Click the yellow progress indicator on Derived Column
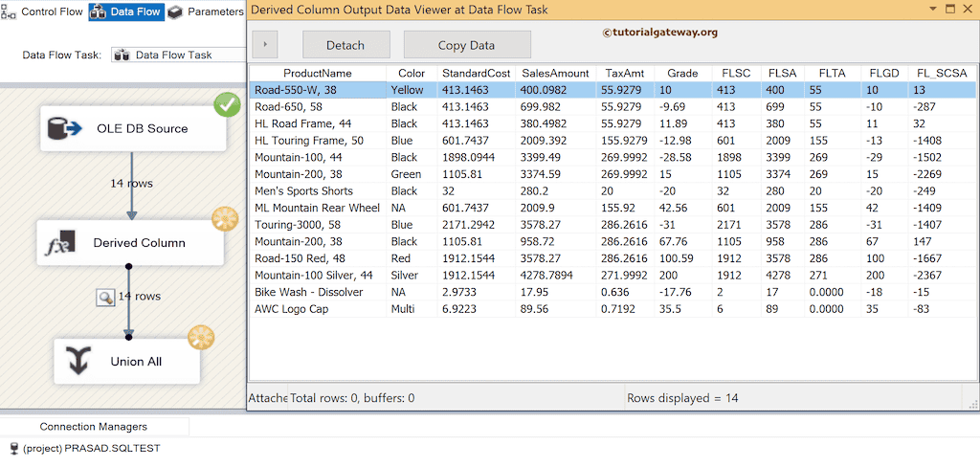Viewport: 980px width, 467px height. click(x=225, y=219)
